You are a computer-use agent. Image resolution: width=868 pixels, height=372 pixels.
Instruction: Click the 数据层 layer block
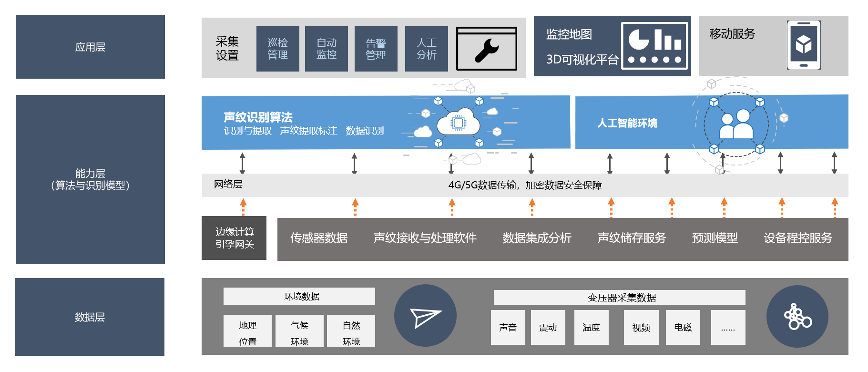[90, 317]
